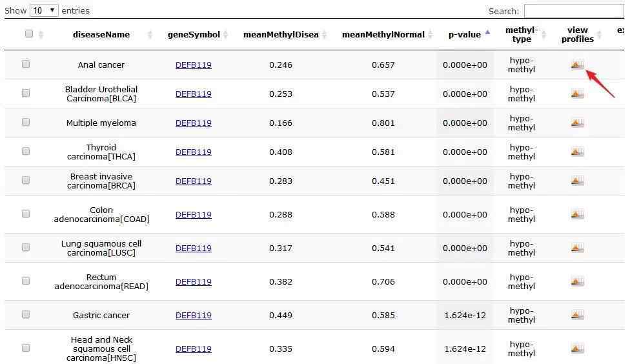Viewport: 639px width, 364px height.
Task: Open view profiles icon for Multiple myeloma
Action: coord(577,123)
